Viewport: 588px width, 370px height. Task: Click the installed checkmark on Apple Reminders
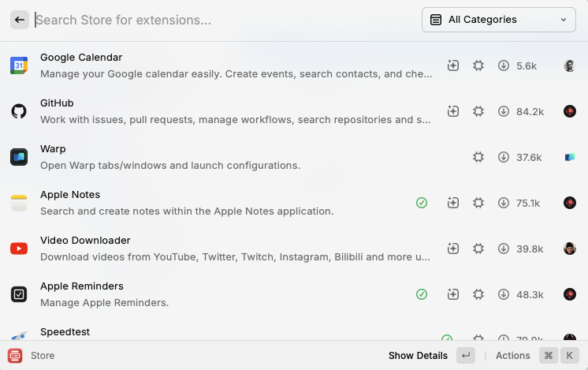click(422, 294)
